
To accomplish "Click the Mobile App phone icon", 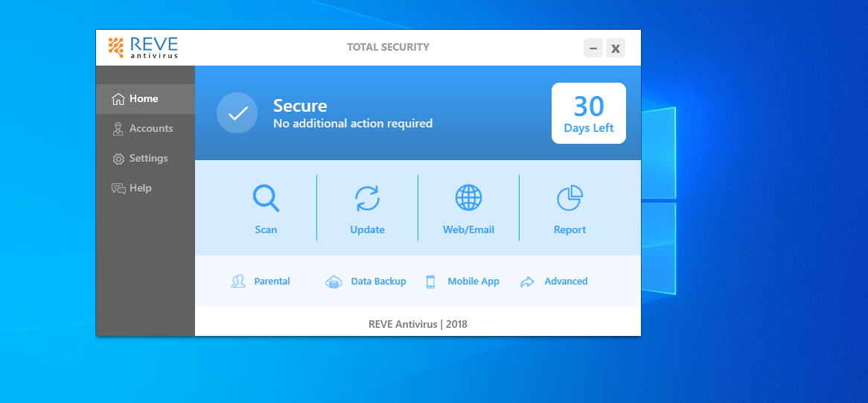I will (431, 282).
